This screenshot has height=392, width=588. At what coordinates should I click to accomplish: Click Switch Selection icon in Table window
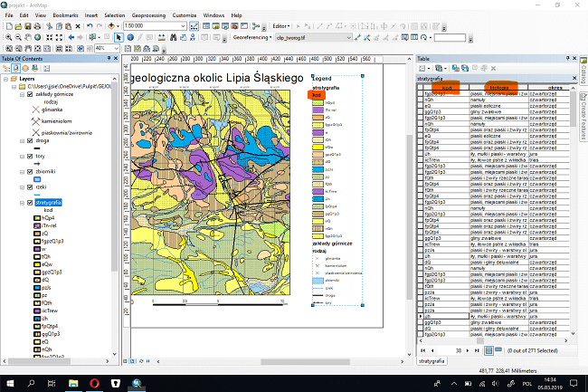coord(465,68)
